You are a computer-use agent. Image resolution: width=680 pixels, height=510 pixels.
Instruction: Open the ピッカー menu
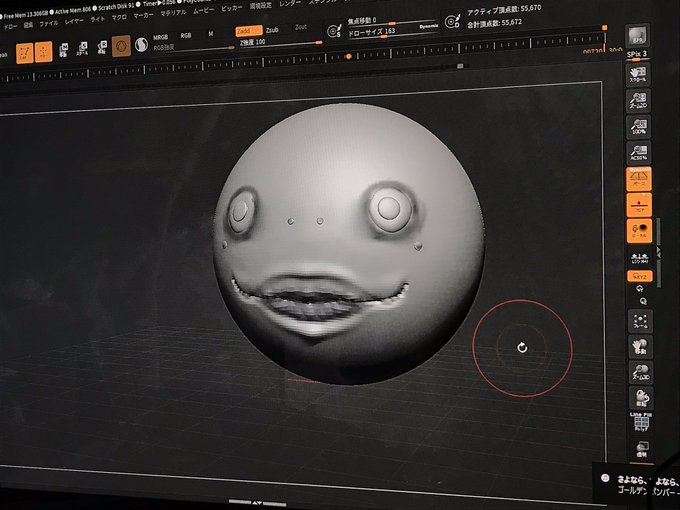(232, 8)
